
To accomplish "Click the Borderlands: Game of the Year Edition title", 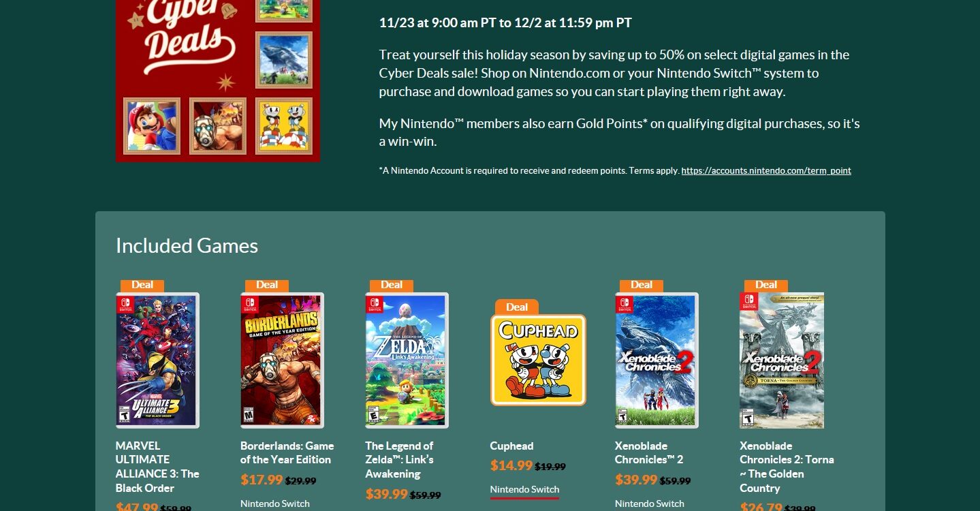I will pos(287,452).
